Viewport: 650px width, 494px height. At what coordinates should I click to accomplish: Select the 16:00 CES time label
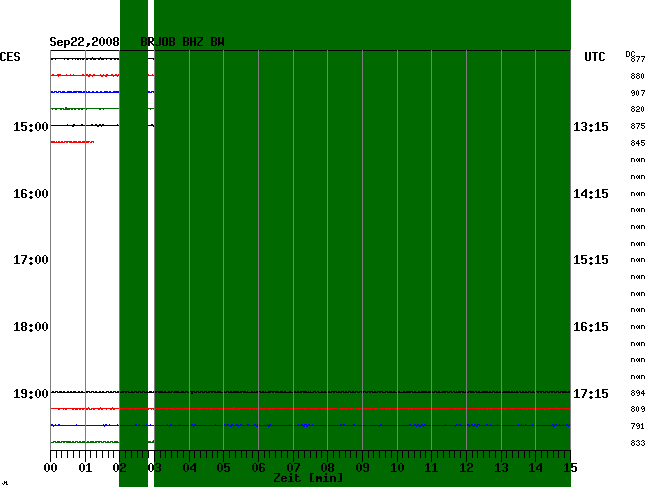coord(31,194)
